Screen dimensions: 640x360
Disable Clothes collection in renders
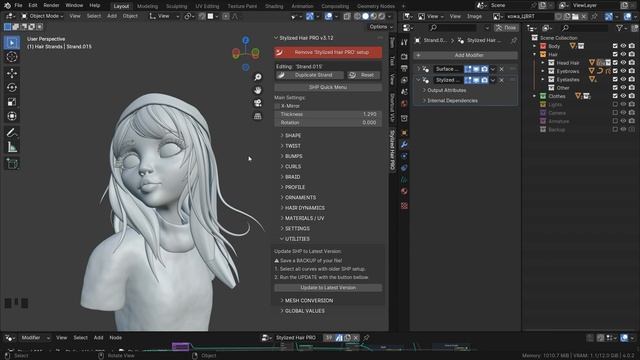(632, 96)
